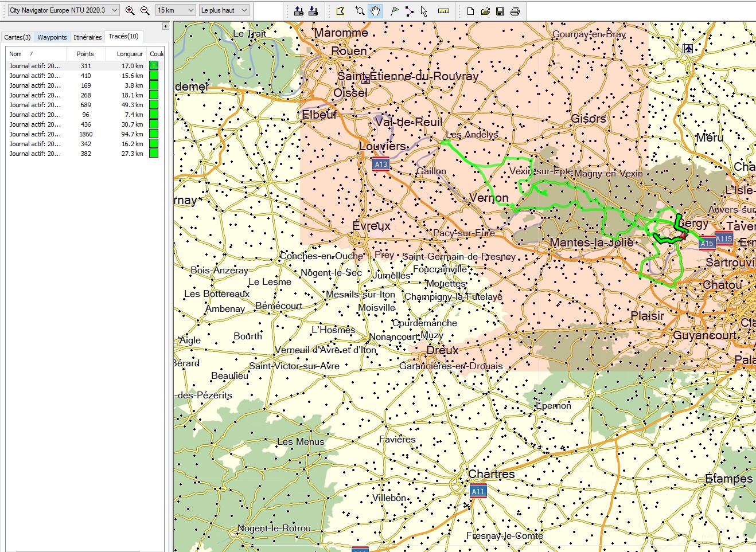Select the Zoom tool in toolbar
The image size is (756, 552).
pyautogui.click(x=360, y=11)
